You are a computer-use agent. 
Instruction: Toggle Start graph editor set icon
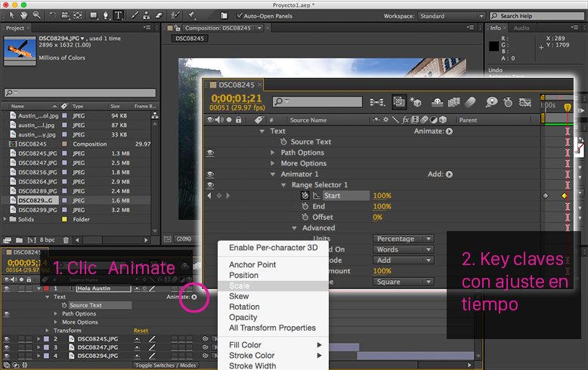tap(317, 196)
